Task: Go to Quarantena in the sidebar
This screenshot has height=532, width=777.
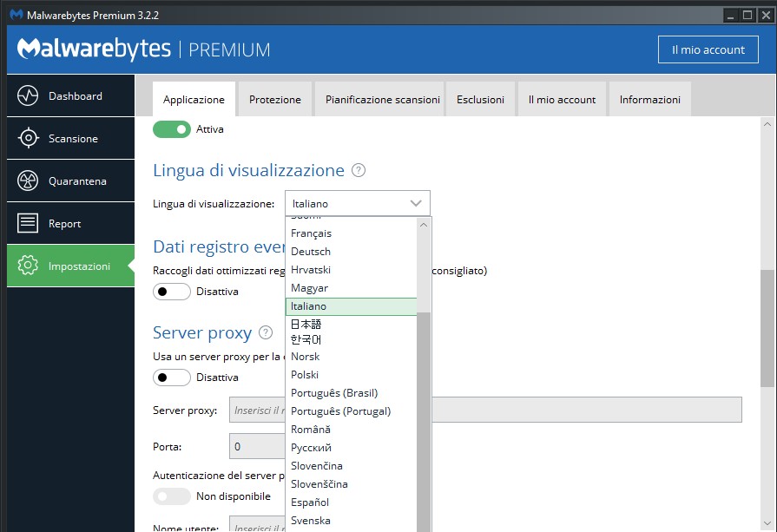Action: tap(71, 181)
